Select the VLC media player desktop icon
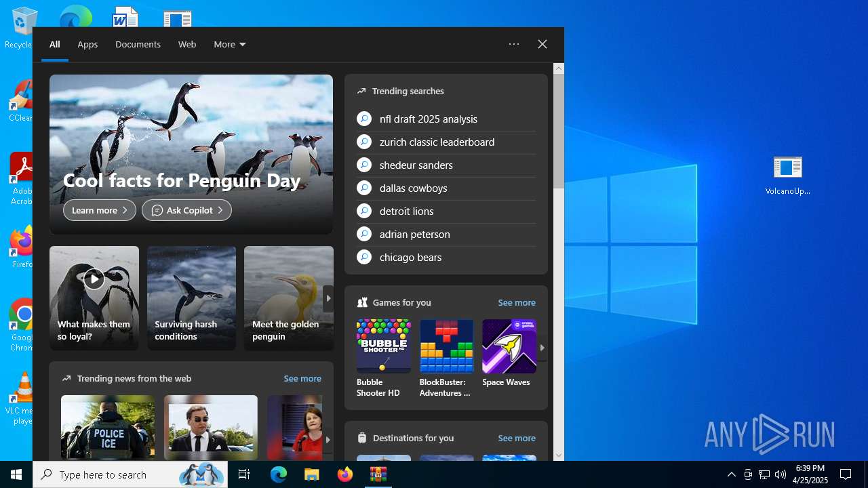 coord(20,399)
